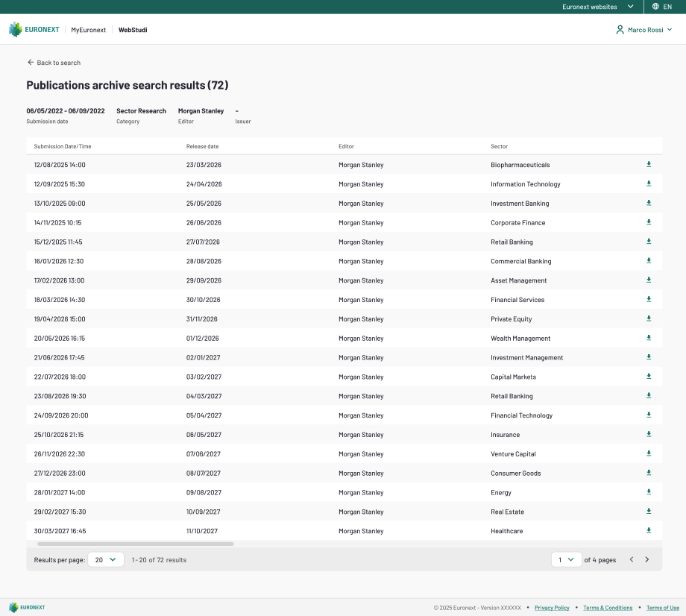Select the Wealth Management sector cell
The image size is (686, 616).
pyautogui.click(x=520, y=338)
